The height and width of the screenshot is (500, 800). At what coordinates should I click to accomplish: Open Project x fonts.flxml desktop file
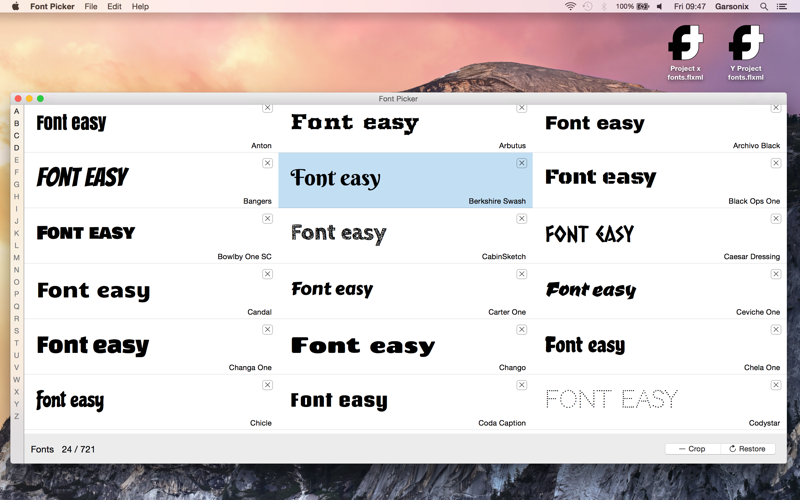685,53
